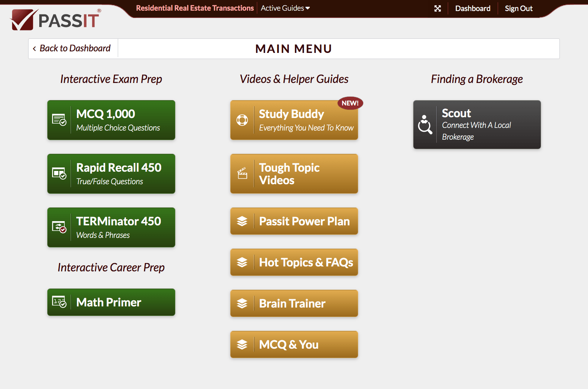Open MCQ 1,000 Multiple Choice Questions
The height and width of the screenshot is (389, 588).
tap(111, 120)
